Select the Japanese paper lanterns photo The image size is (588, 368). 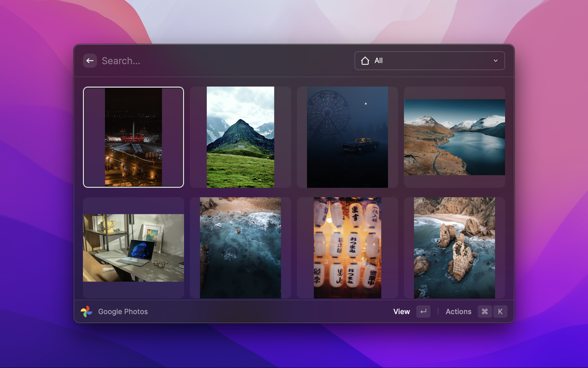pos(347,248)
